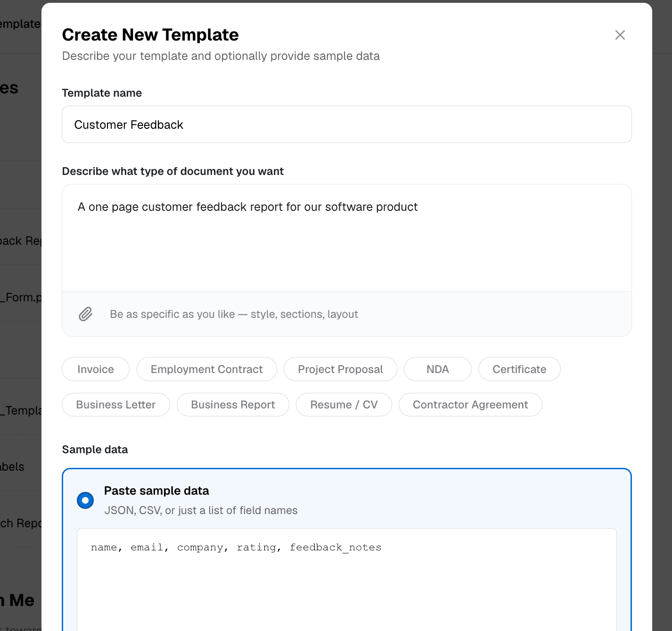Choose the Business Report chip
The height and width of the screenshot is (631, 672).
(x=233, y=405)
